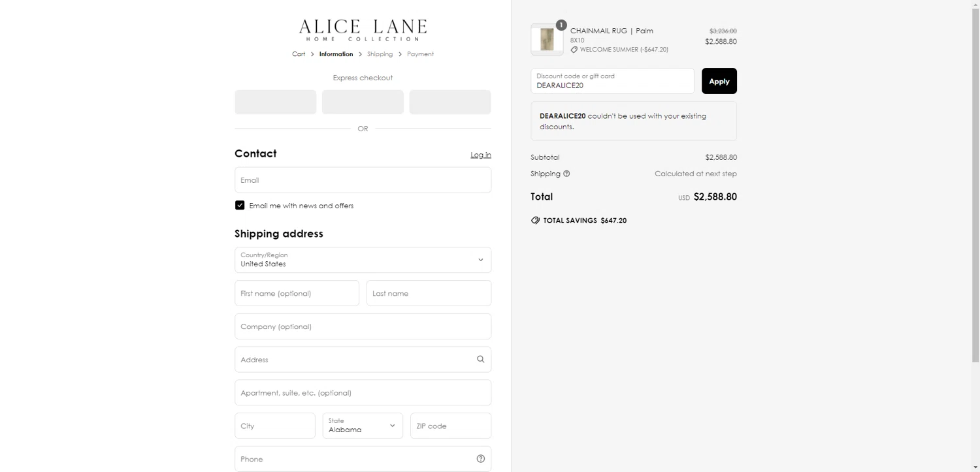Click the Apply discount button
Viewport: 980px width, 472px height.
(x=719, y=81)
